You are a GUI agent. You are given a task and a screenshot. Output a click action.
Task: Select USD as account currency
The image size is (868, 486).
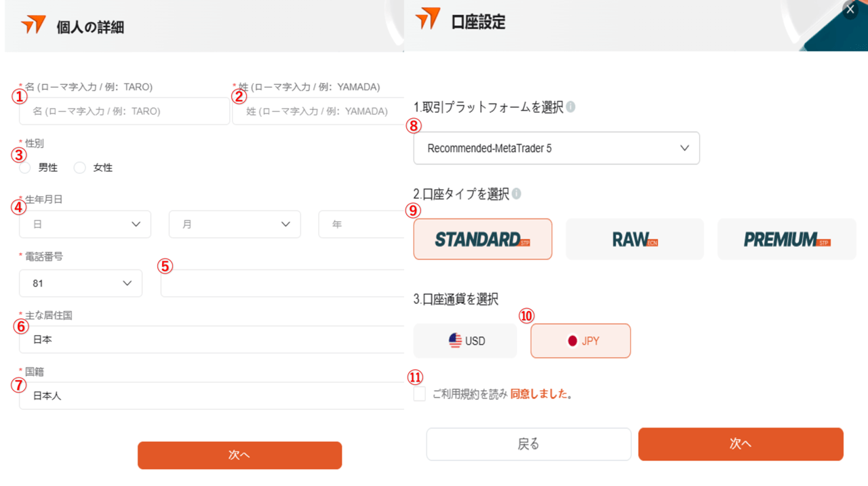click(x=465, y=341)
